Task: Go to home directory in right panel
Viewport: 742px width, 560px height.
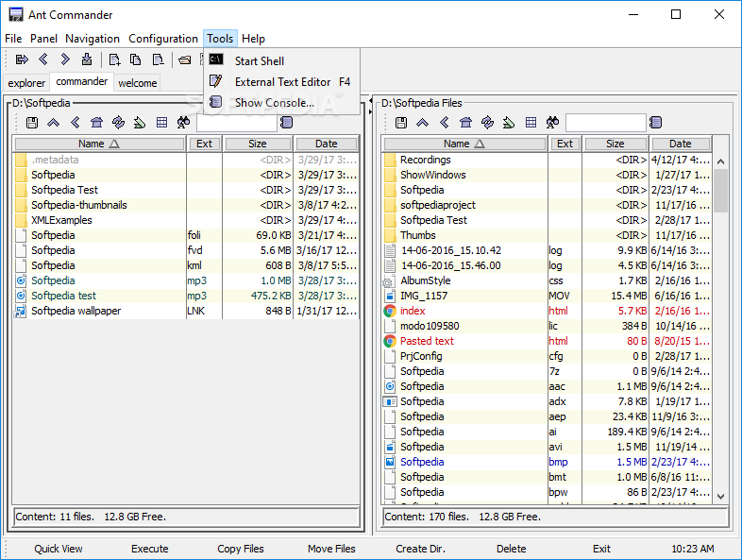Action: (465, 123)
